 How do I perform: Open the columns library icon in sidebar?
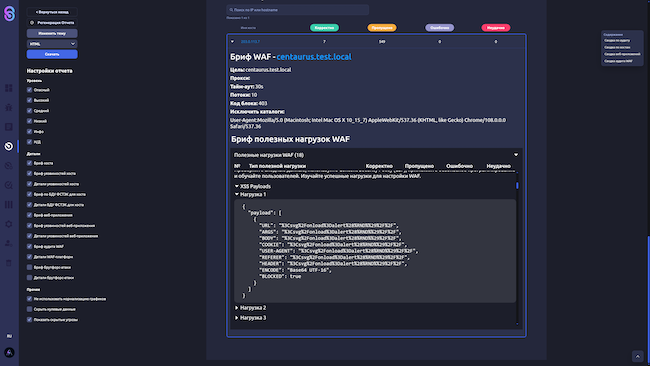[x=9, y=205]
